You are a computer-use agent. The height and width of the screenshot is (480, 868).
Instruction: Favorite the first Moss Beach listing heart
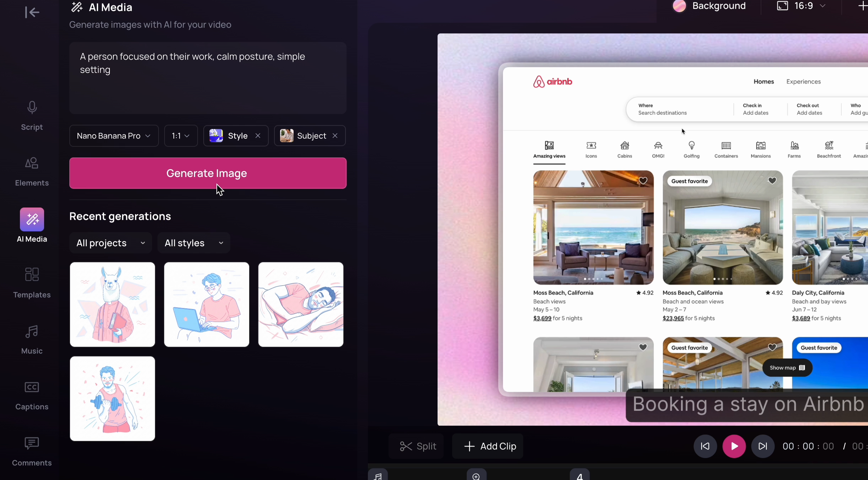pos(643,181)
